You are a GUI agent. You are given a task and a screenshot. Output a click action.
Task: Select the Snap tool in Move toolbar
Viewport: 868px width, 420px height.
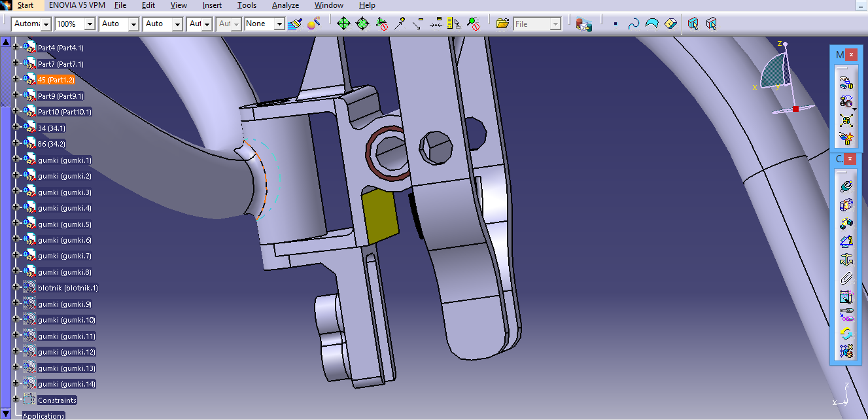pyautogui.click(x=846, y=101)
